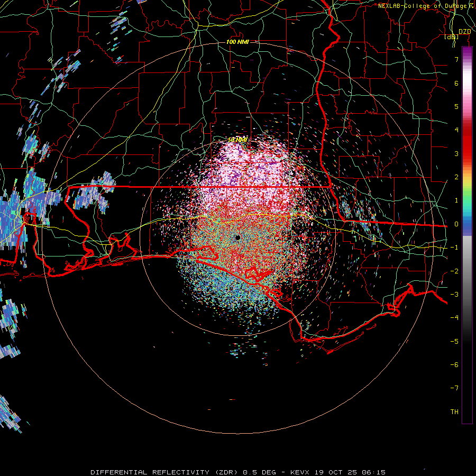Click the 2 value on the ZDR scale
Image resolution: width=476 pixels, height=476 pixels.
(456, 177)
